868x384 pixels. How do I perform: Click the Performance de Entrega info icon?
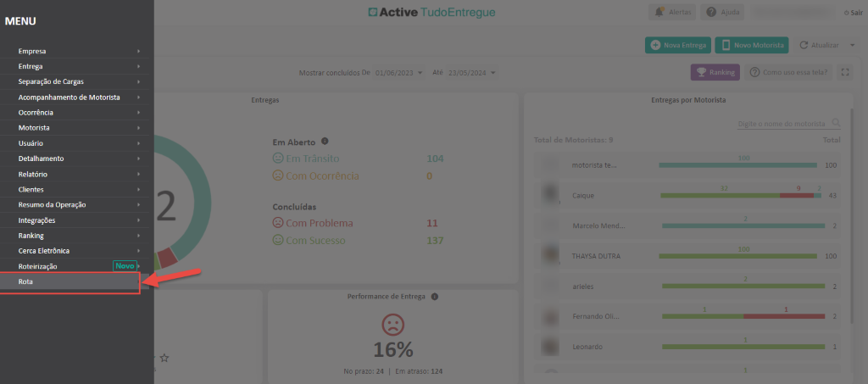[x=435, y=297]
